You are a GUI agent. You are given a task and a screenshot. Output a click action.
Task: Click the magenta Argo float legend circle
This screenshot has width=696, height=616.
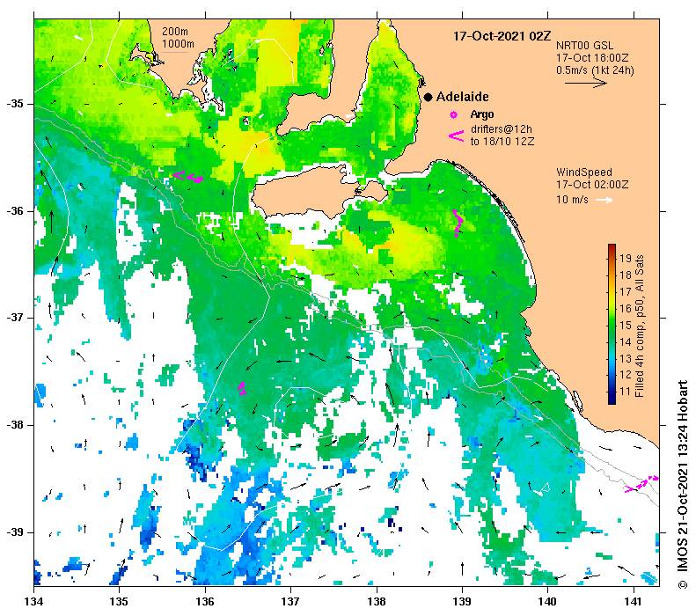pos(454,114)
